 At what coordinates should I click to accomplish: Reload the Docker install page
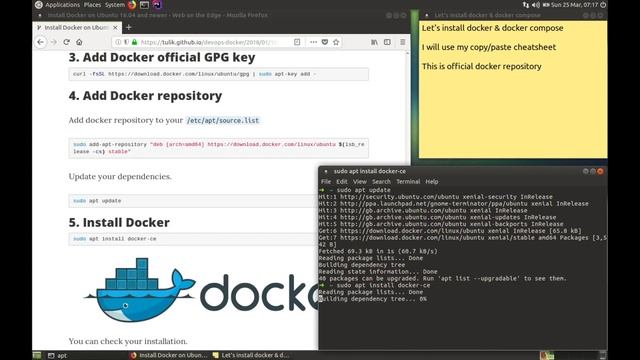[x=67, y=42]
